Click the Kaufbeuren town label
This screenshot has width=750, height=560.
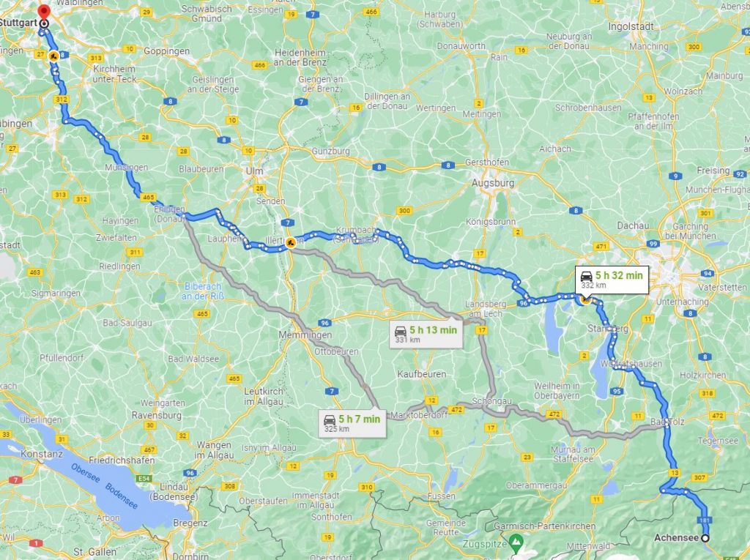[422, 374]
